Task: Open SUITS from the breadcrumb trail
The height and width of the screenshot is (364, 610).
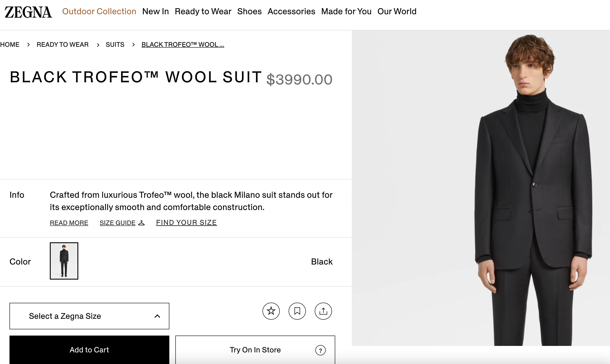Action: (x=115, y=44)
